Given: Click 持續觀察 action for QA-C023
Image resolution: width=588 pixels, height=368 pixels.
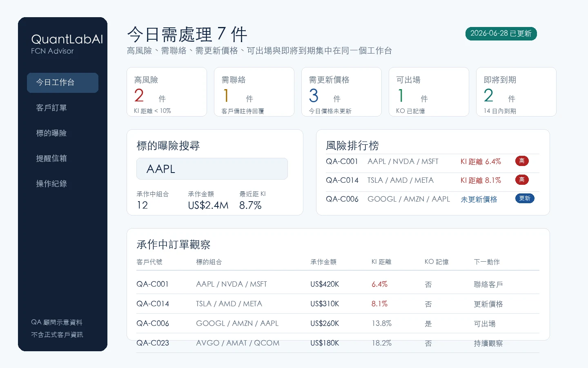Looking at the screenshot, I should pyautogui.click(x=488, y=343).
